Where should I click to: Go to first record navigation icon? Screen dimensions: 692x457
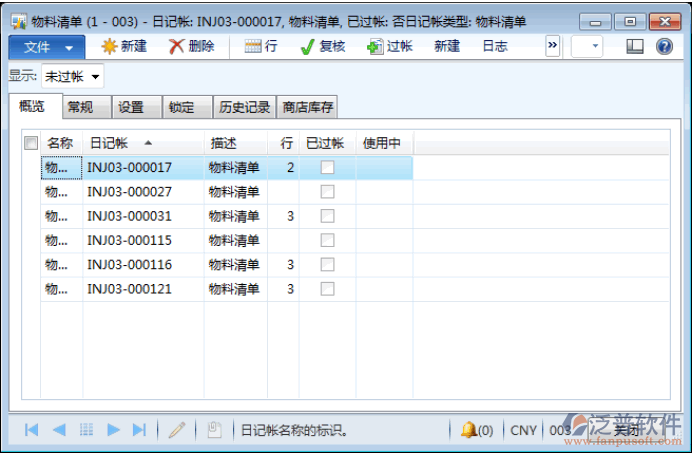coord(31,430)
